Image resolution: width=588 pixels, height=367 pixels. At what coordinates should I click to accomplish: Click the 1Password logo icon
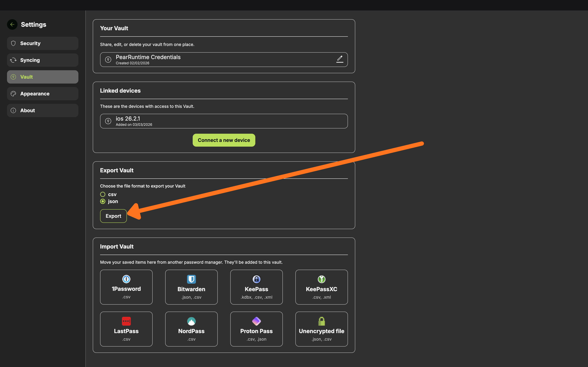point(126,279)
